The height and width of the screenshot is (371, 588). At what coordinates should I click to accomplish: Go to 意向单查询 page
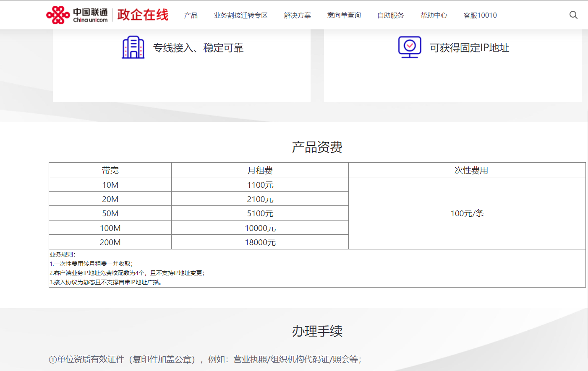(344, 16)
